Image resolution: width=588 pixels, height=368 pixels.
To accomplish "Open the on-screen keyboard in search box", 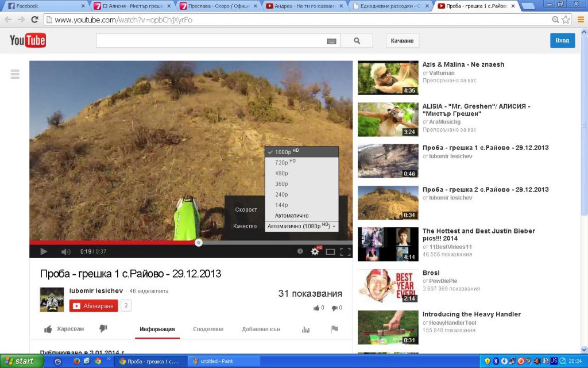I will [x=331, y=41].
